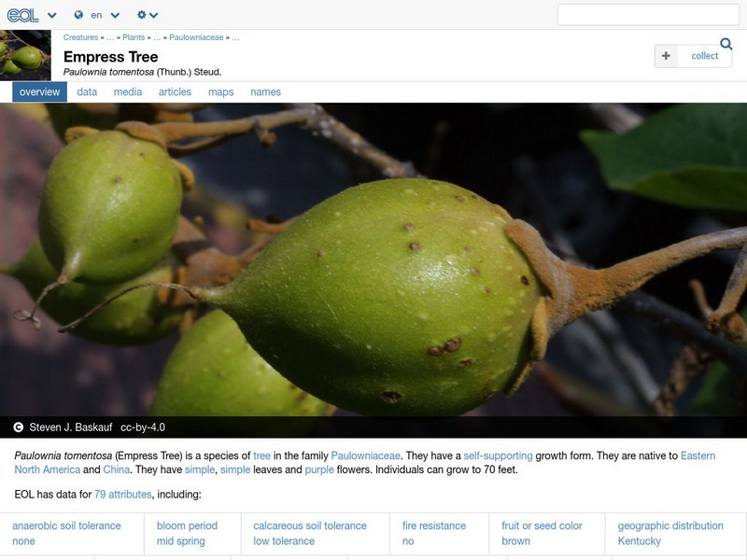
Task: Open the Paulowniaceae breadcrumb link
Action: pyautogui.click(x=196, y=37)
